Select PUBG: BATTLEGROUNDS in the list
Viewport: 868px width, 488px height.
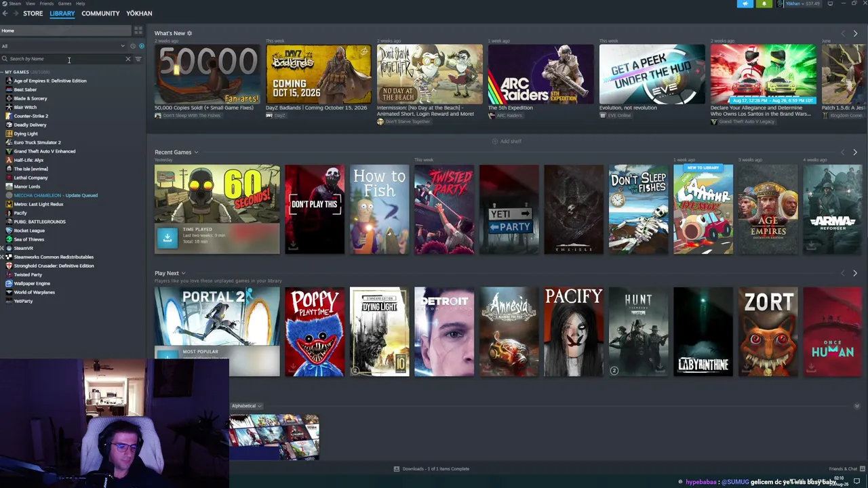(39, 222)
